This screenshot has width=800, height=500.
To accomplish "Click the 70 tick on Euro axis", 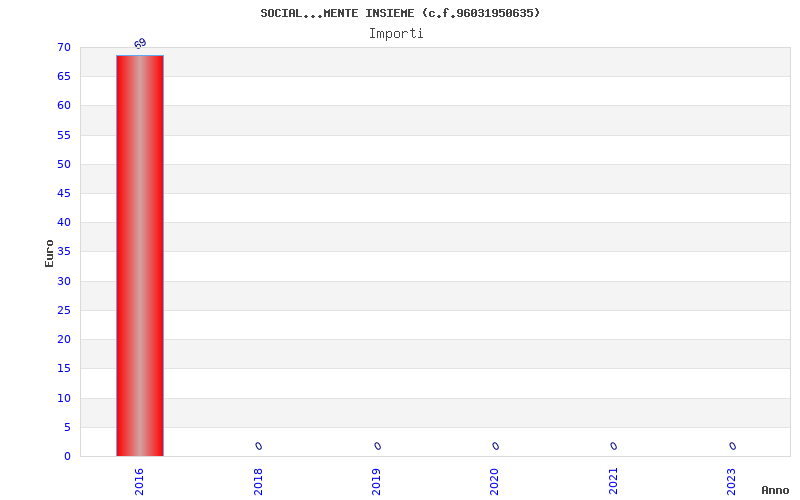I will 64,47.
